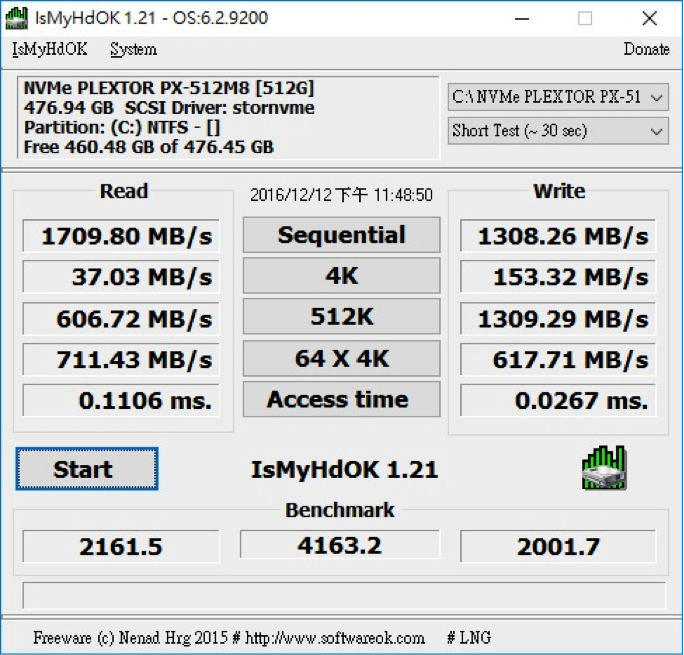Click the write benchmark score 2001.7
Screen dimensions: 684x655
click(x=558, y=546)
